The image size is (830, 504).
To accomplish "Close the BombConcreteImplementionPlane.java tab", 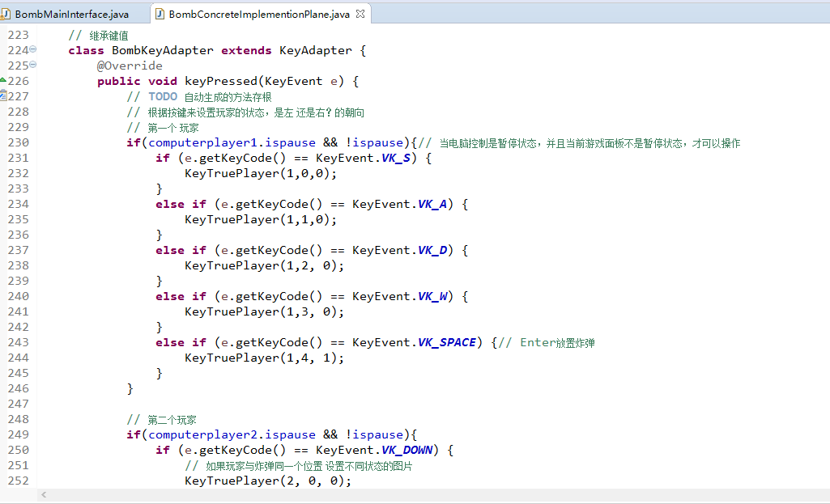I will [360, 14].
